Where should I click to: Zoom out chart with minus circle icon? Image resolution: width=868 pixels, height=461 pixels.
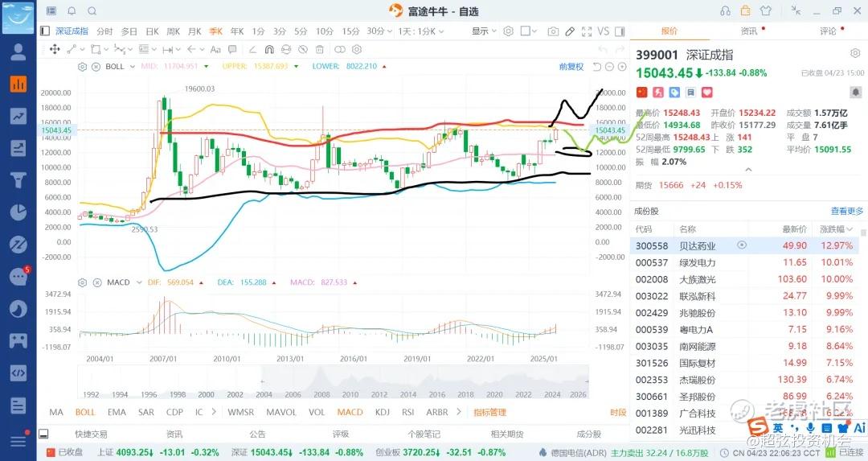[x=609, y=67]
